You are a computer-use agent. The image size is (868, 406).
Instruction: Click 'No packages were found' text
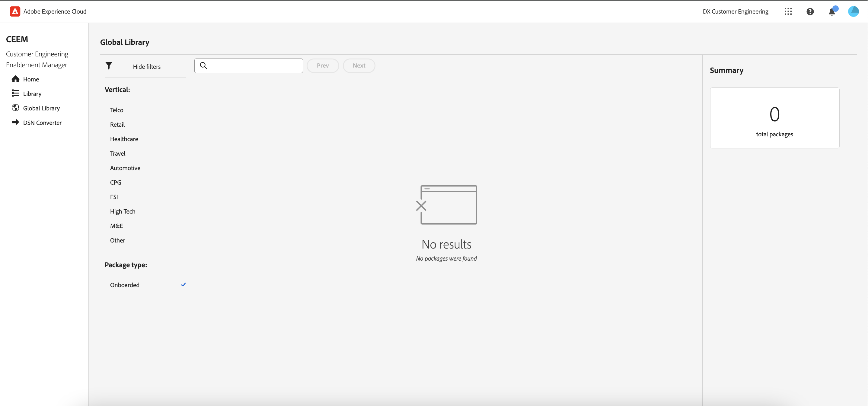click(446, 259)
